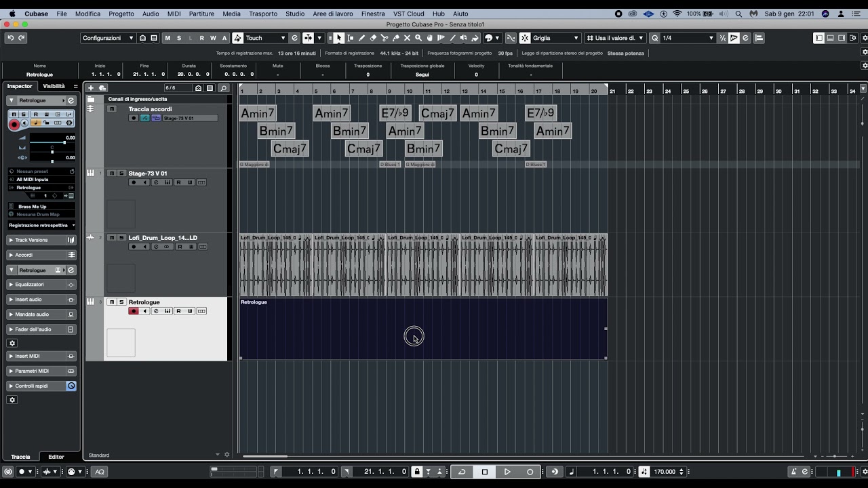Mute the Retrologue track
The width and height of the screenshot is (868, 488).
(x=112, y=302)
